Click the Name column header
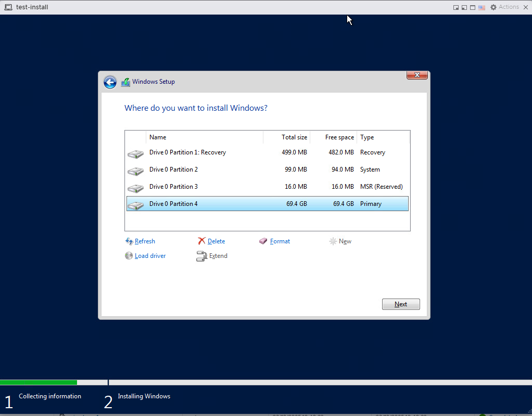 click(x=205, y=137)
